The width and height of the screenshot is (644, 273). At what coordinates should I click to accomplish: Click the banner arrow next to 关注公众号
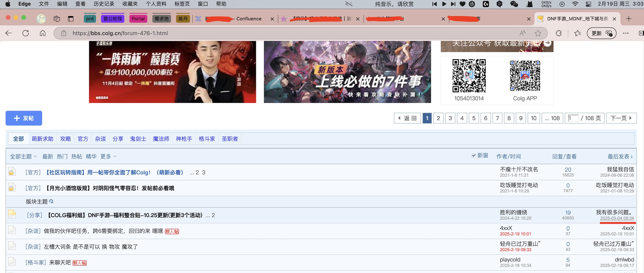[548, 43]
